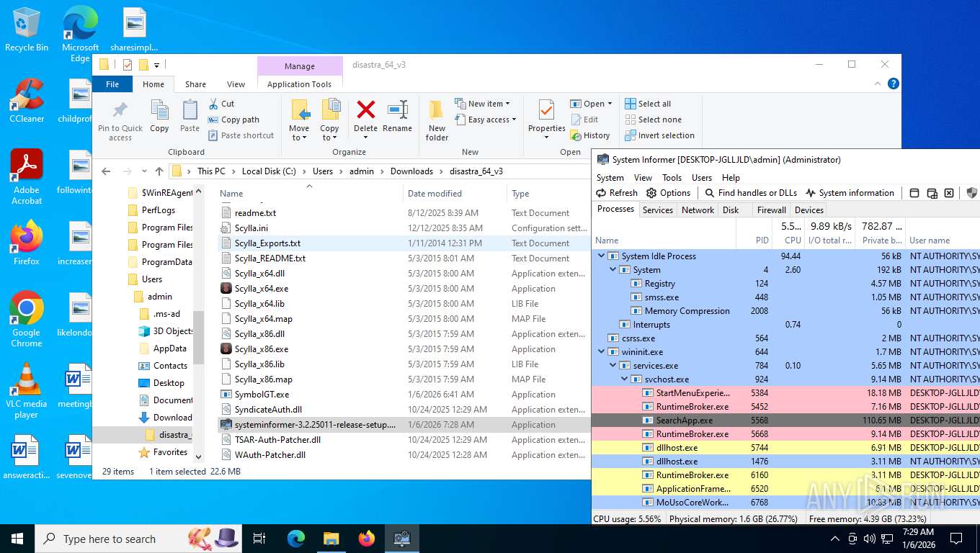Open VLC media player desktop icon

(x=27, y=390)
